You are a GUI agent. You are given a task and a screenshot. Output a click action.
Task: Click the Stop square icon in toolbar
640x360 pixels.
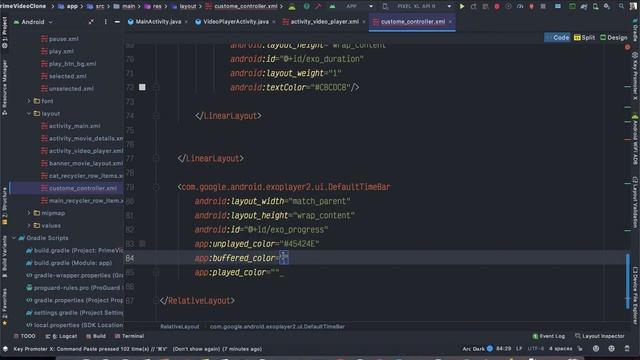(543, 7)
